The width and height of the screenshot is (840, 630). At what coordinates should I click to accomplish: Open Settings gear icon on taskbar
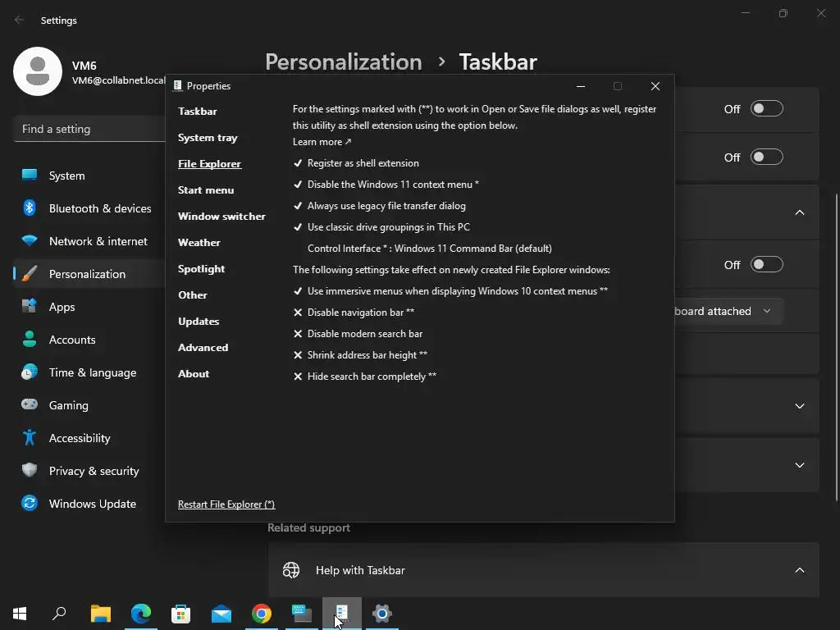click(382, 614)
